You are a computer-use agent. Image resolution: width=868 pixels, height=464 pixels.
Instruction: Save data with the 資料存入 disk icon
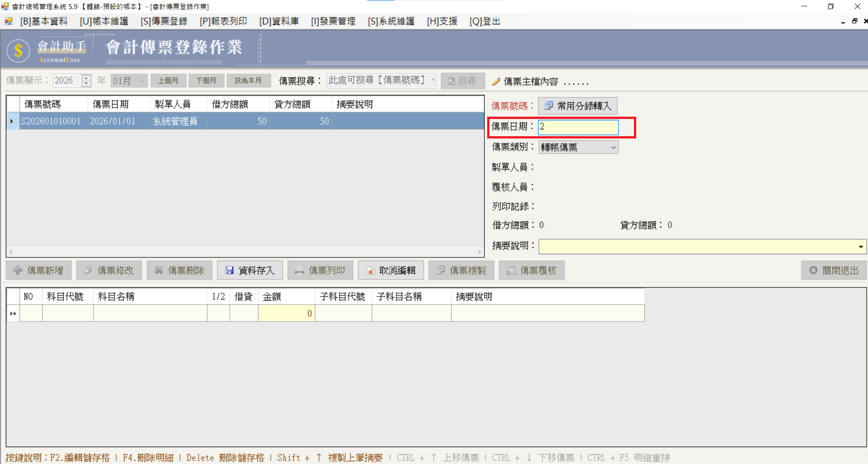pyautogui.click(x=230, y=270)
